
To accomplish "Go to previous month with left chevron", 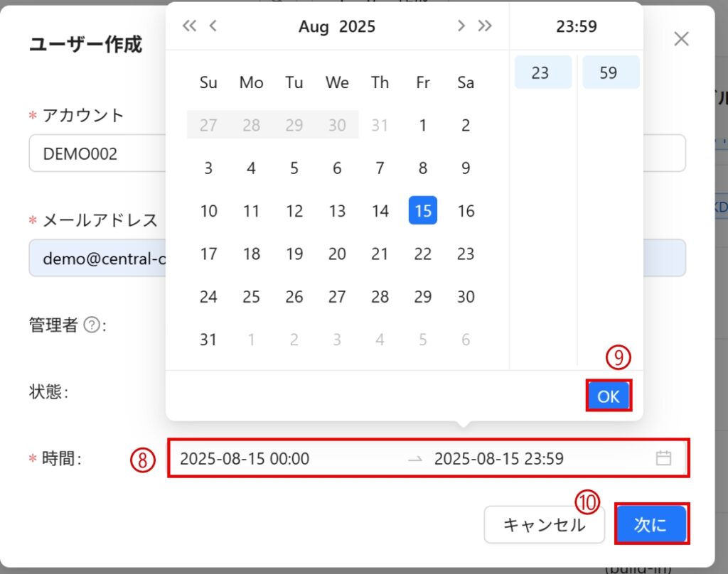I will coord(213,27).
